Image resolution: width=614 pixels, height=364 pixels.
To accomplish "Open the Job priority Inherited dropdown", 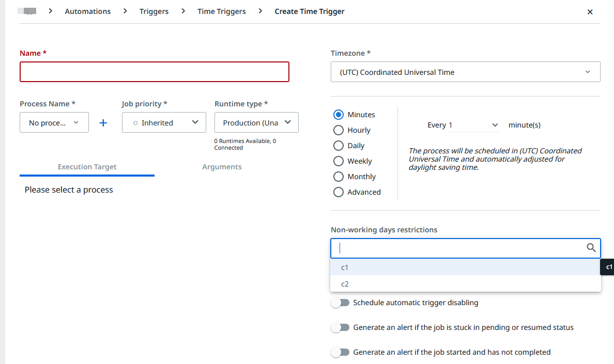I will [164, 123].
